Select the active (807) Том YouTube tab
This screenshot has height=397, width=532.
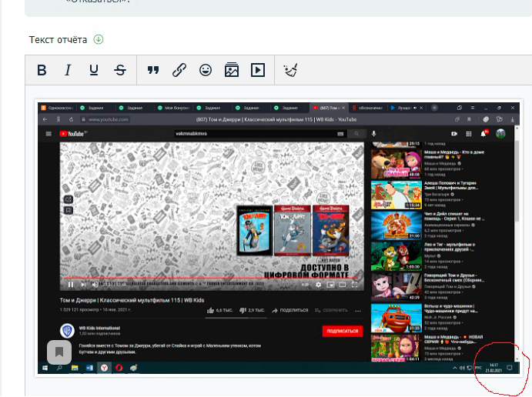[x=328, y=108]
